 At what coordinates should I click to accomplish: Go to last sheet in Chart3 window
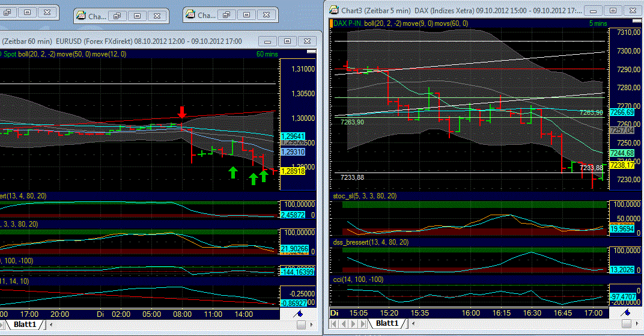pos(363,323)
